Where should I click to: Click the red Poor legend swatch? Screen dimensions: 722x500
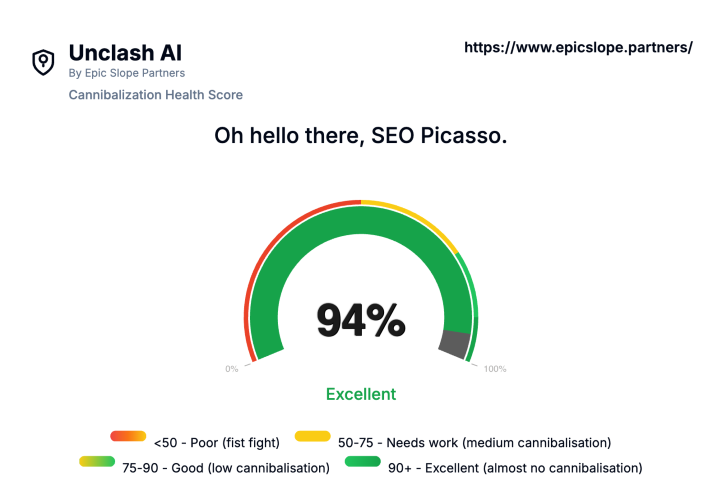(128, 436)
